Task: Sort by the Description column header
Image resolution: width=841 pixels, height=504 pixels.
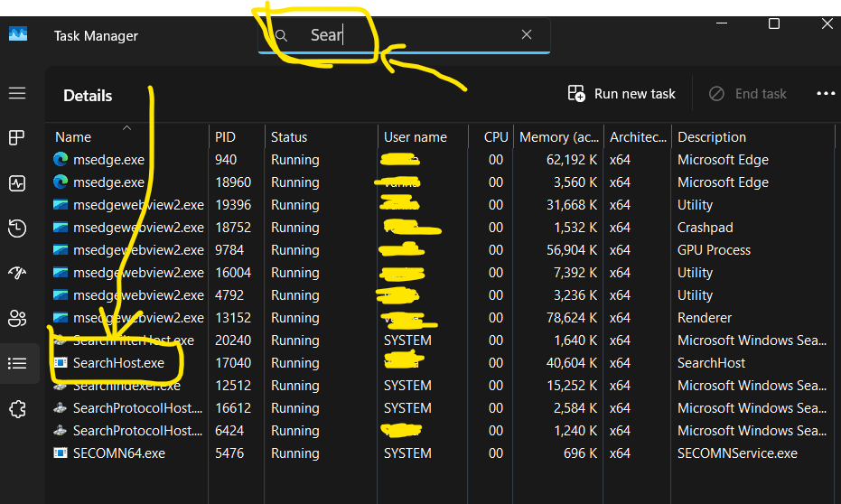Action: tap(712, 137)
